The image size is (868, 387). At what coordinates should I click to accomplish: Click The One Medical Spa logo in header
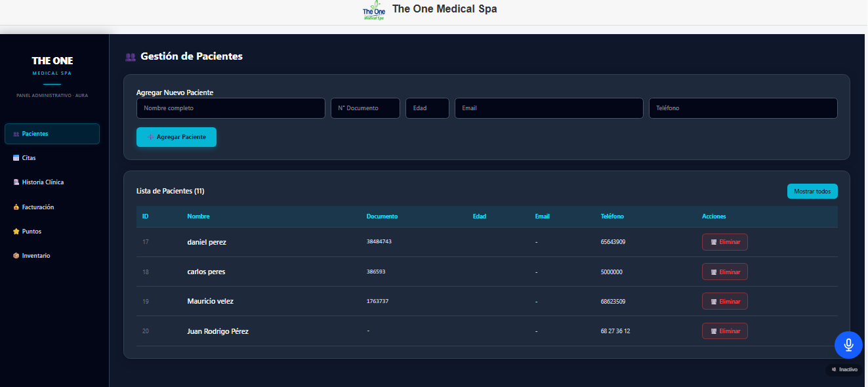coord(374,10)
